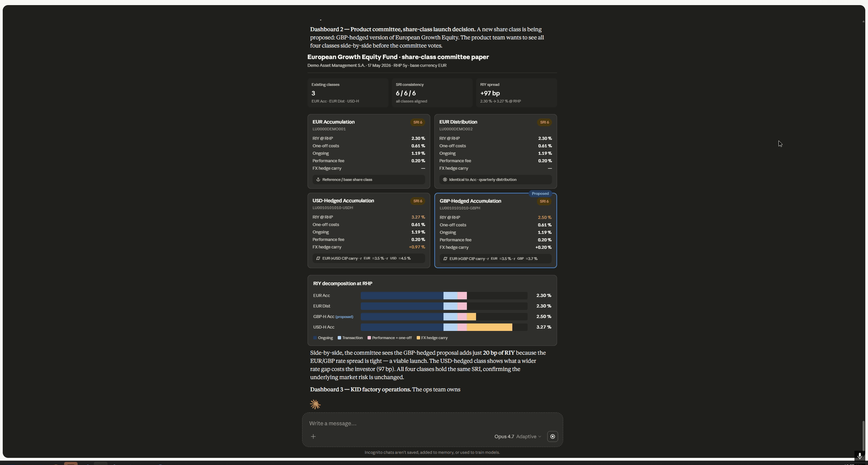Click the +0.20 % FX hedge carry value
The height and width of the screenshot is (465, 868).
544,247
